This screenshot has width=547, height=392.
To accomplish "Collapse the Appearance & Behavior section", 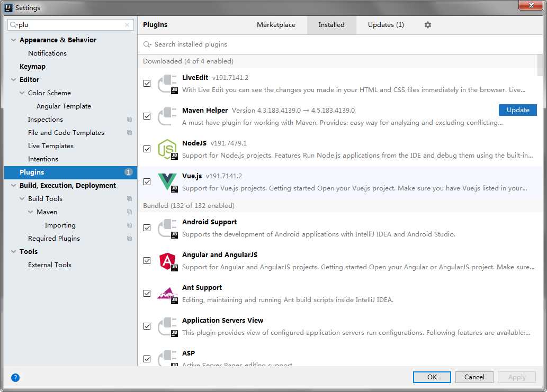I will pos(13,40).
